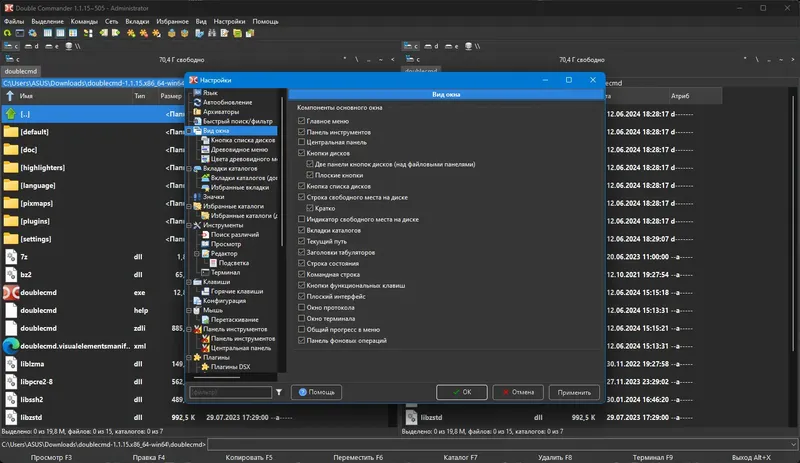
Task: Click the filter input field in settings
Action: pos(229,393)
